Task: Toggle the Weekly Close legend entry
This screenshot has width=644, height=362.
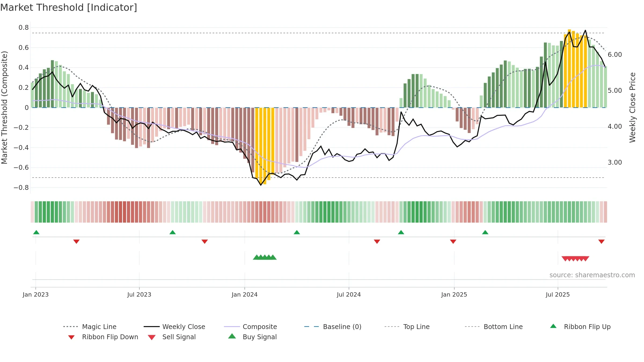Action: coord(174,327)
